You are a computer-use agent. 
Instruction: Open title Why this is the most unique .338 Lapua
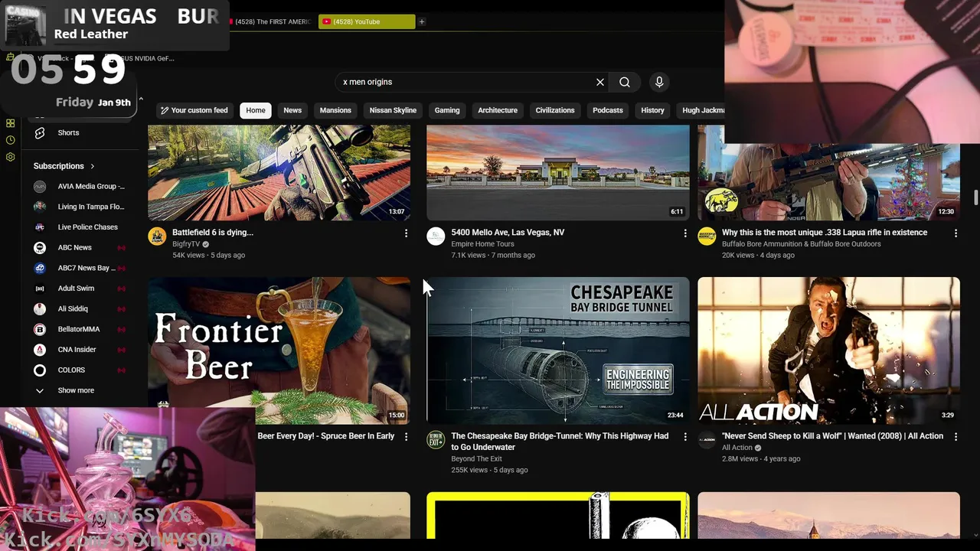tap(825, 233)
